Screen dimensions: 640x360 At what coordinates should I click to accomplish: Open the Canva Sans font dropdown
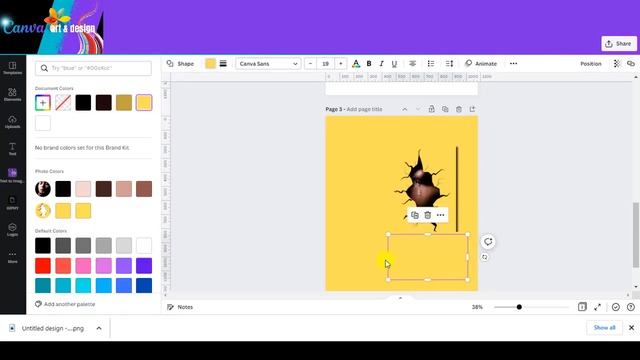pyautogui.click(x=268, y=64)
